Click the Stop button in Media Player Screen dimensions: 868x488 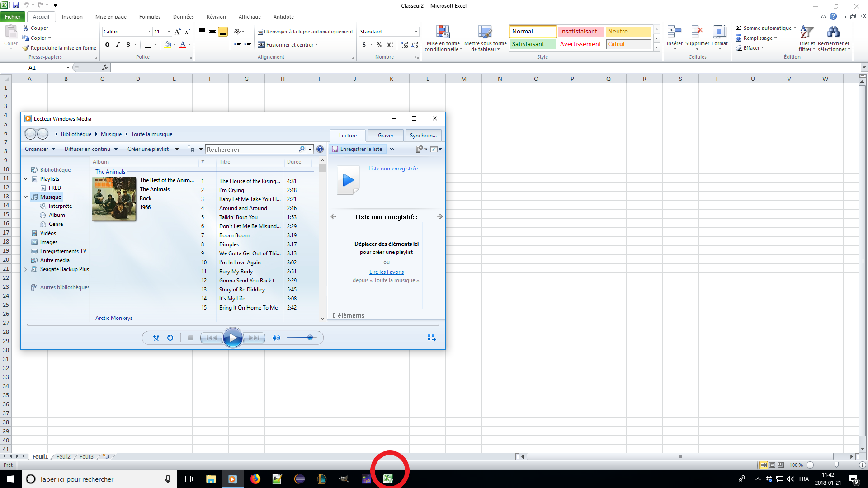(190, 338)
